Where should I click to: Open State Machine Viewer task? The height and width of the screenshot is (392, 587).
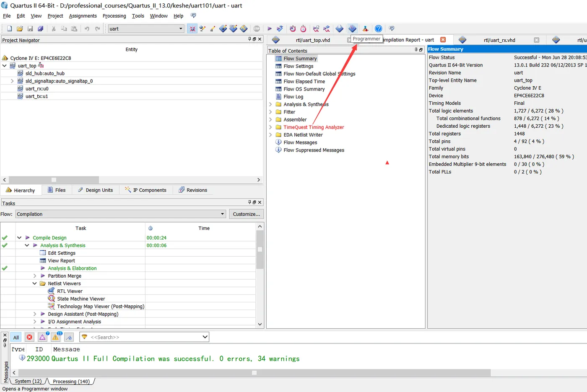(81, 299)
